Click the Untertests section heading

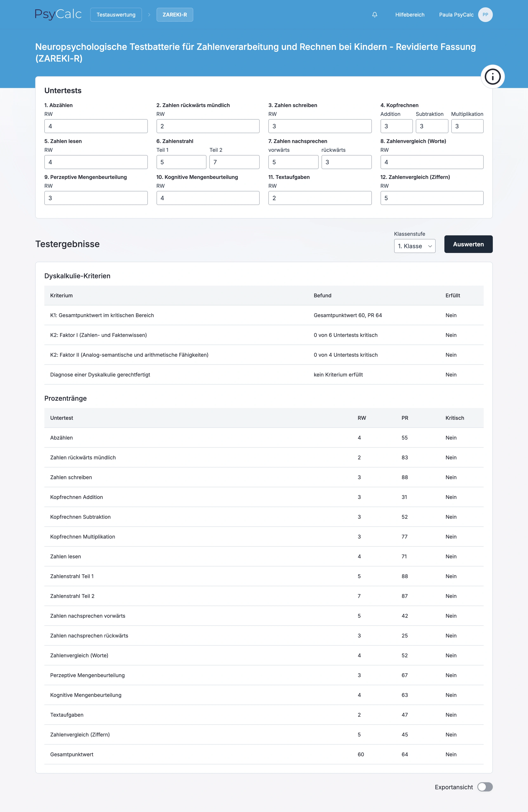[63, 90]
